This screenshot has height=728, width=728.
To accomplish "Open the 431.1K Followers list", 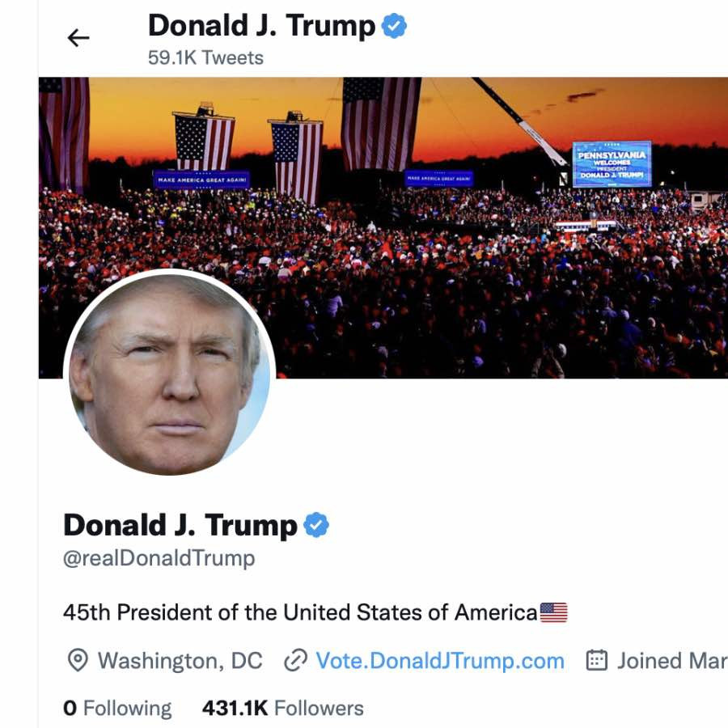I will [x=283, y=708].
